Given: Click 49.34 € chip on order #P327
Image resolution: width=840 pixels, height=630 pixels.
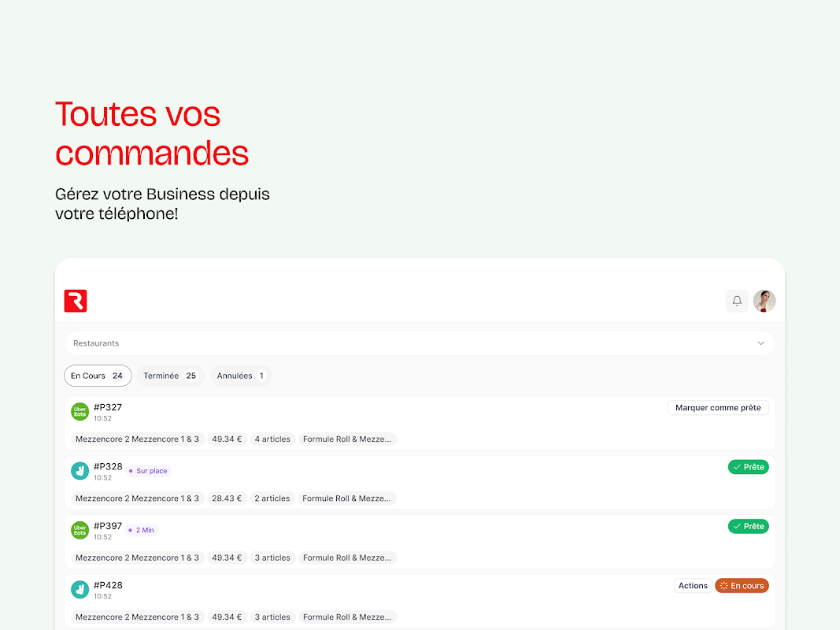Looking at the screenshot, I should pos(227,439).
